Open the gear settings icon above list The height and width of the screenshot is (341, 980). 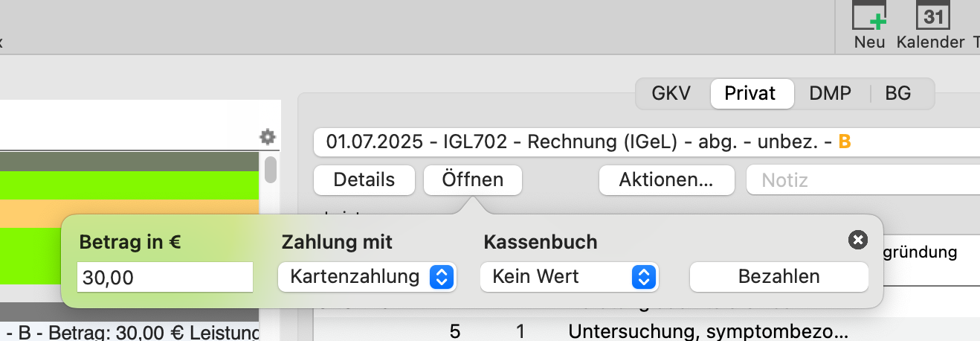(268, 137)
